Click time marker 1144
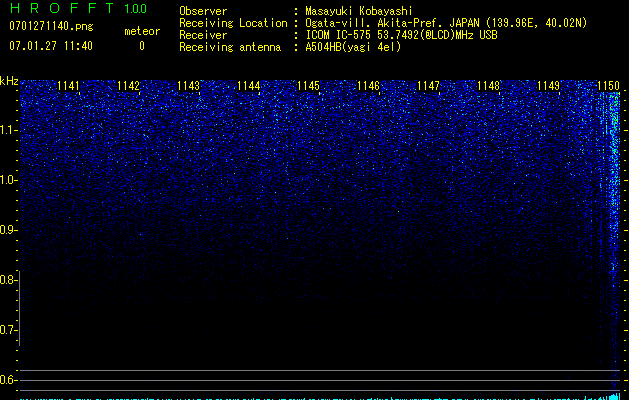The height and width of the screenshot is (400, 629). (248, 86)
